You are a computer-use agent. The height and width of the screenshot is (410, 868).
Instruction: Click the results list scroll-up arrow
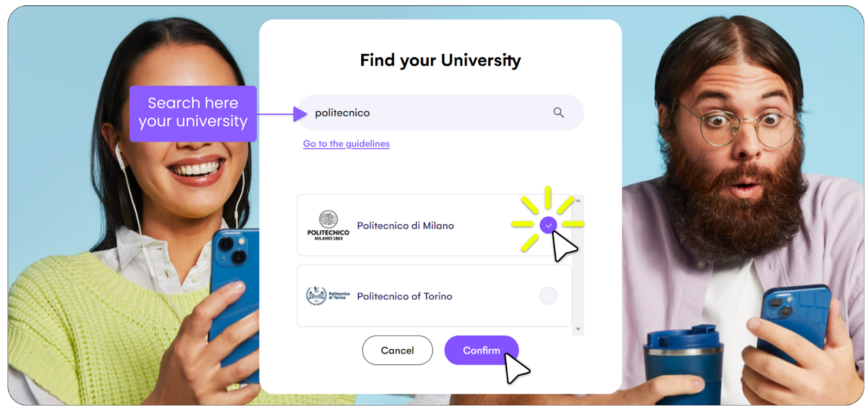pos(578,200)
